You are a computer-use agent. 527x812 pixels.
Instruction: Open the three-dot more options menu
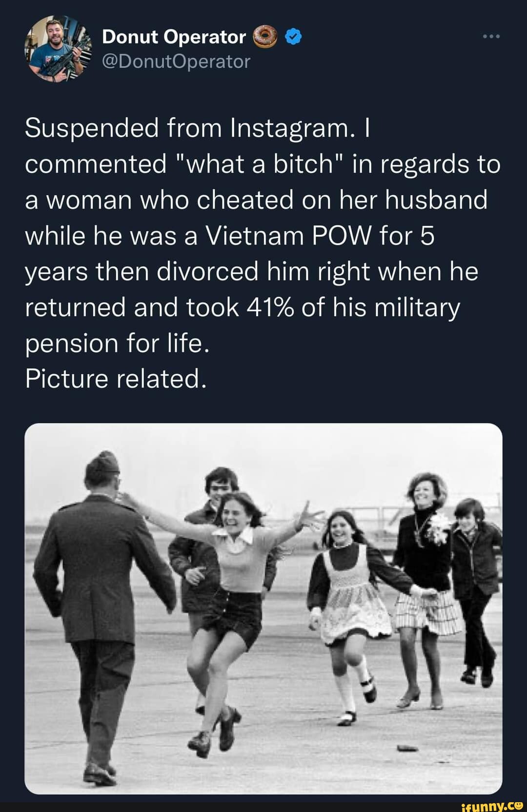click(491, 37)
